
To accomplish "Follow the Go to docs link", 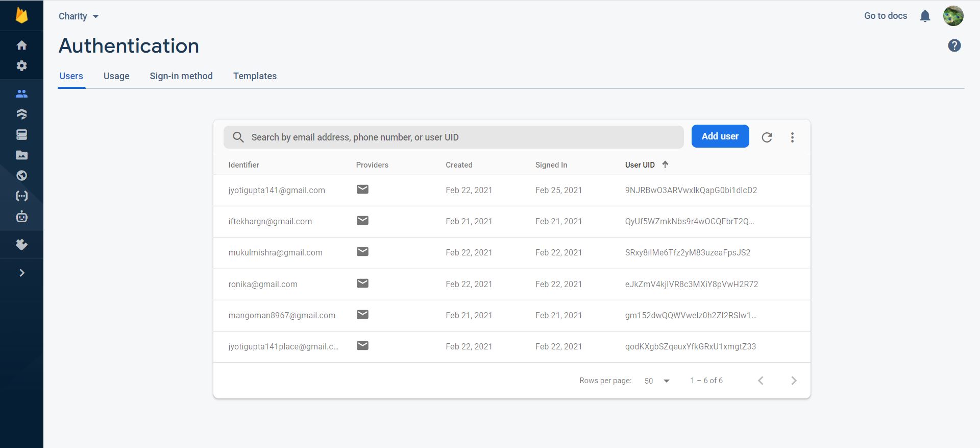I will (886, 16).
